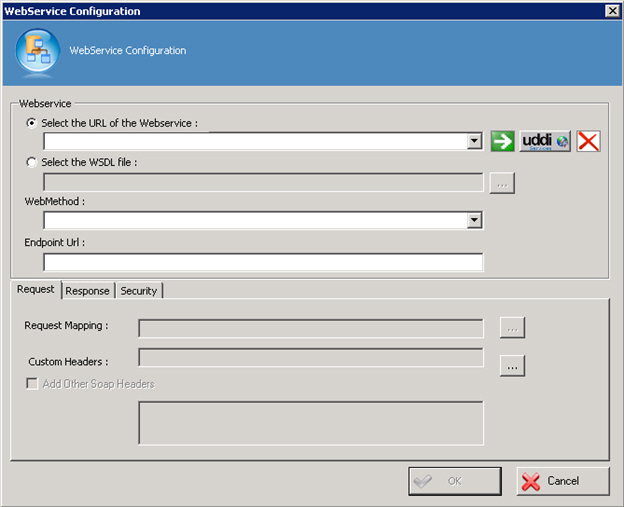Image resolution: width=624 pixels, height=507 pixels.
Task: Close the WebService Configuration dialog
Action: [612, 11]
